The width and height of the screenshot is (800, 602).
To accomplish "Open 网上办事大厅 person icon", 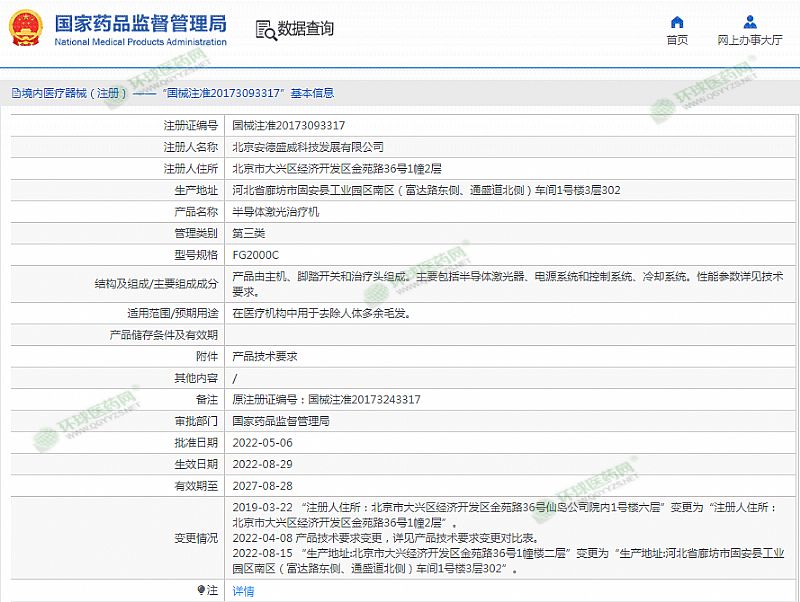I will click(x=749, y=22).
